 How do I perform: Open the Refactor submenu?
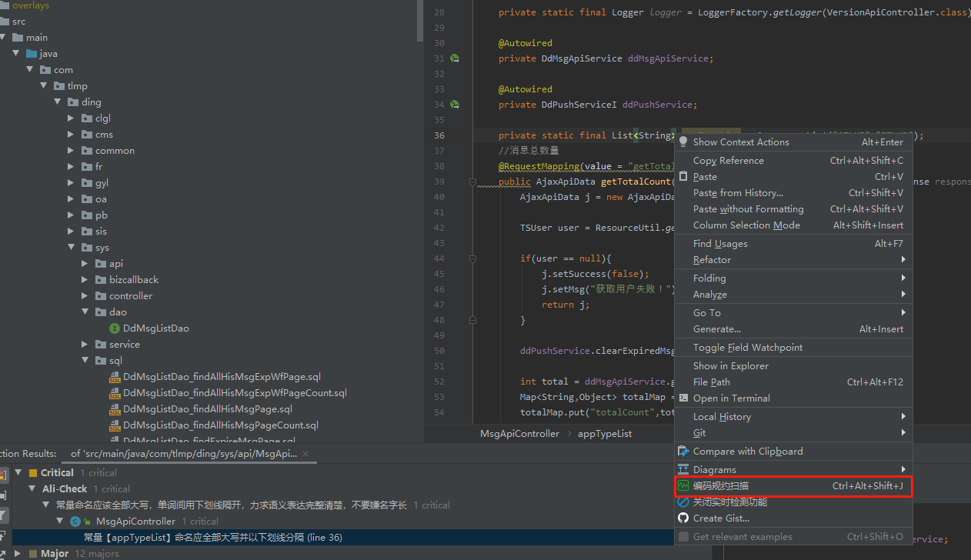click(x=793, y=260)
